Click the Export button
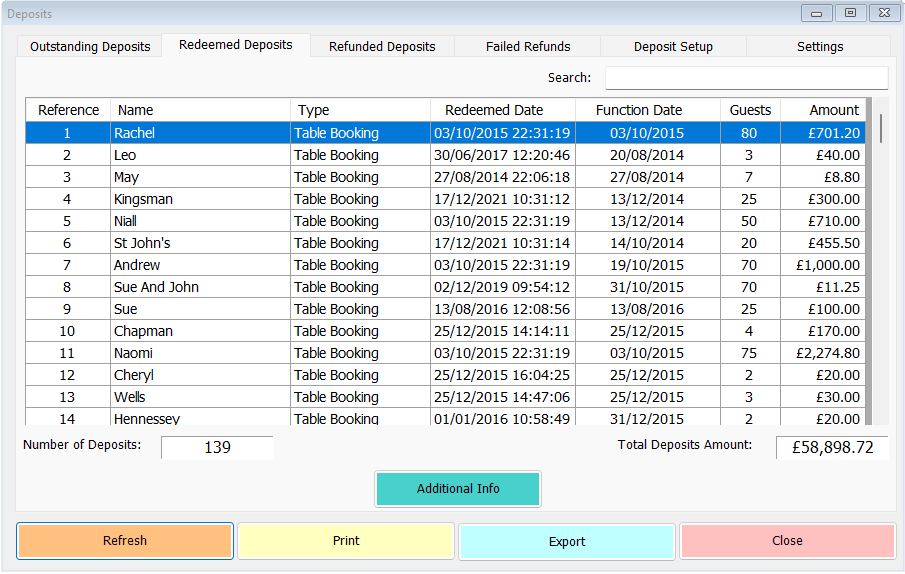905x574 pixels. click(x=567, y=541)
